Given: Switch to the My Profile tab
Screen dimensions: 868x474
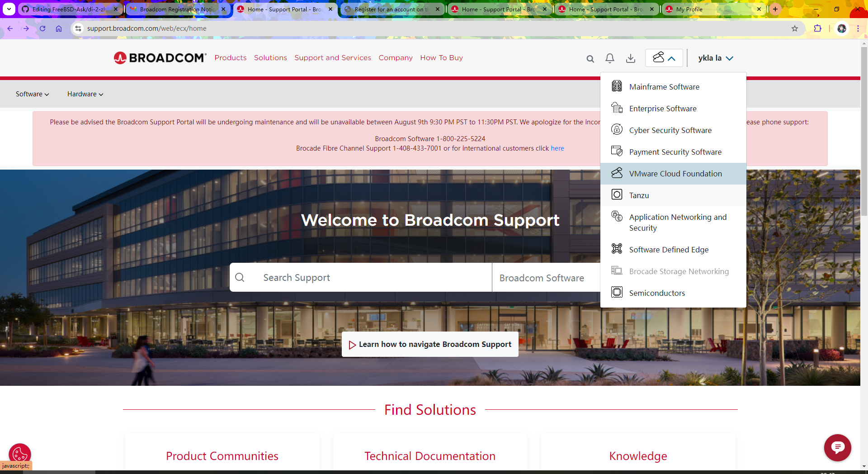Looking at the screenshot, I should [710, 9].
